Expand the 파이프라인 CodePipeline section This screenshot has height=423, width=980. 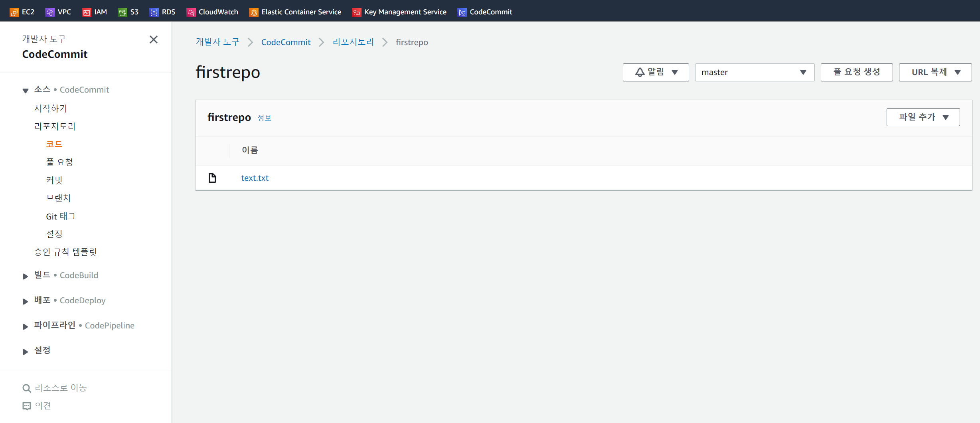pos(26,326)
